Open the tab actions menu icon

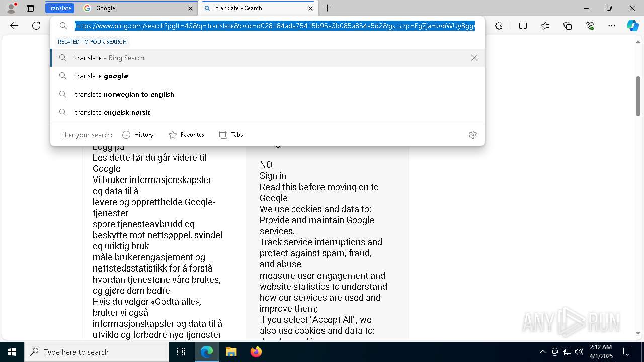click(x=30, y=8)
